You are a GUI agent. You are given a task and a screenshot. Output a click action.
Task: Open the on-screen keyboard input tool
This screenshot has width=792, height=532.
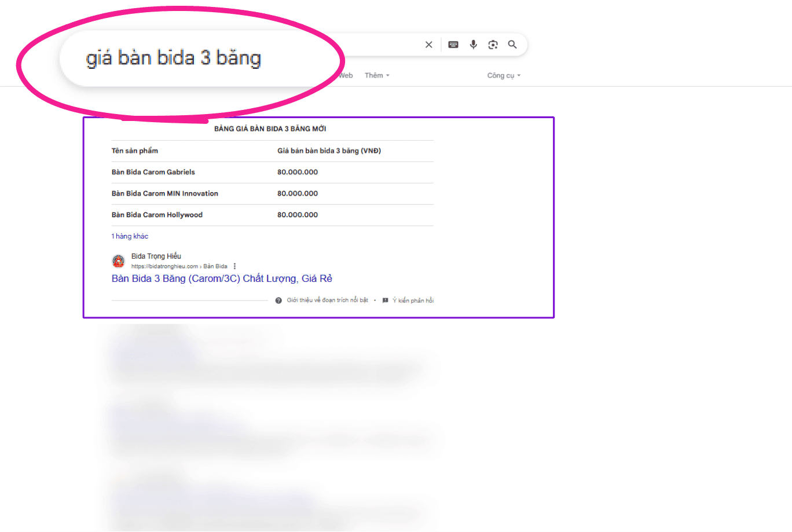(x=453, y=45)
